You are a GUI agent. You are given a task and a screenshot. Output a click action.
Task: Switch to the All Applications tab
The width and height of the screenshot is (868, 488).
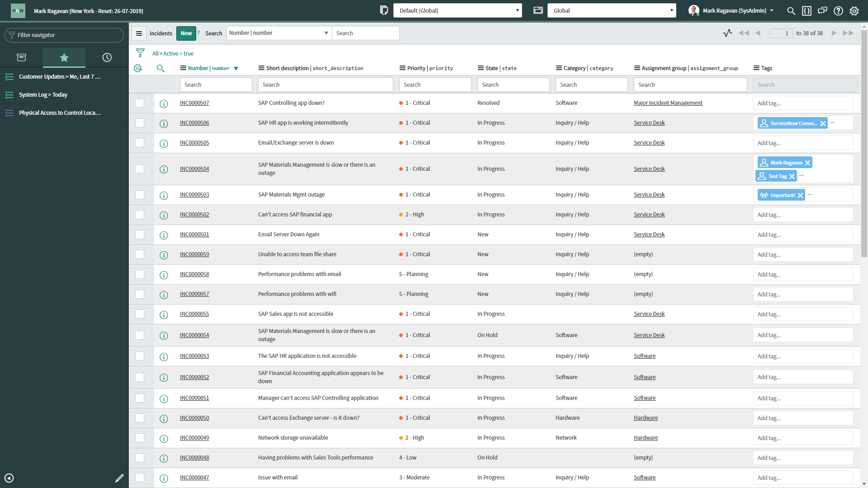click(x=21, y=57)
